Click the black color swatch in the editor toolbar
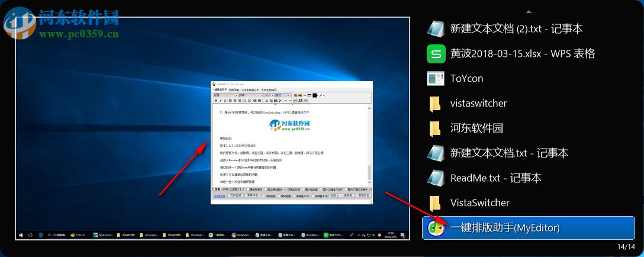 coord(315,95)
